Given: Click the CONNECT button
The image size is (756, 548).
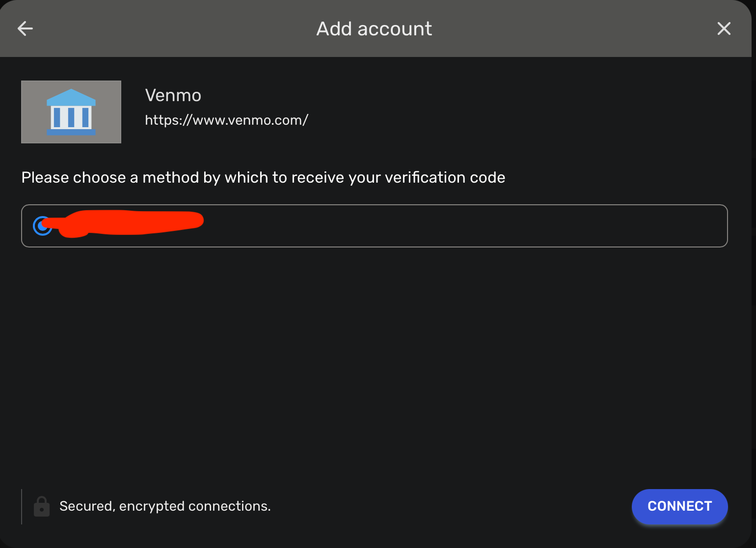Looking at the screenshot, I should tap(679, 506).
